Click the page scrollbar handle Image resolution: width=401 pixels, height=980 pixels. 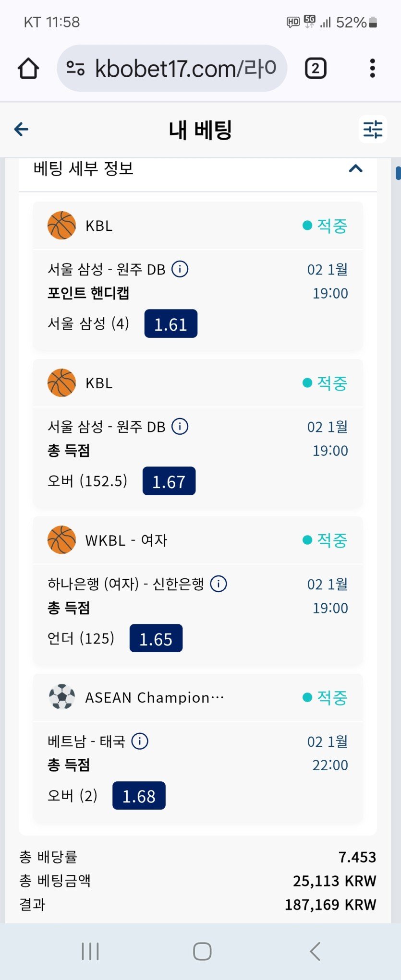[398, 173]
